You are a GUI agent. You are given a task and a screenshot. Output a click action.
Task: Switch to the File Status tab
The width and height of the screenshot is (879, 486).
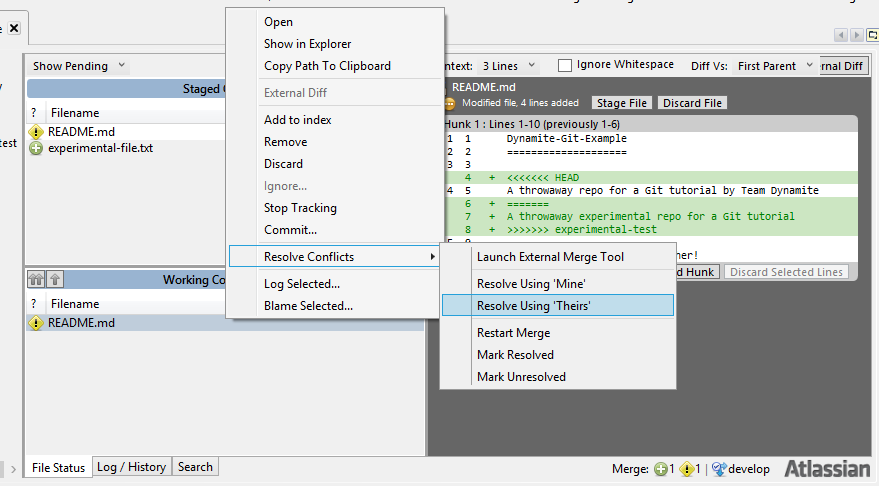point(58,468)
